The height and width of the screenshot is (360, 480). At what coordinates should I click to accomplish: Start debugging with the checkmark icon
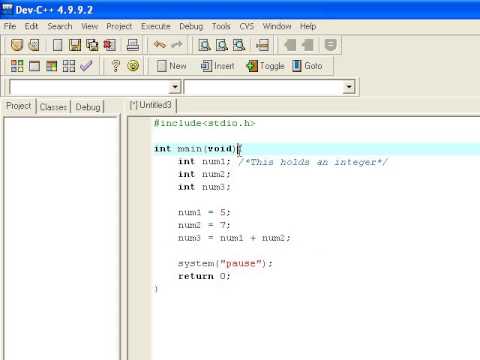(x=86, y=65)
